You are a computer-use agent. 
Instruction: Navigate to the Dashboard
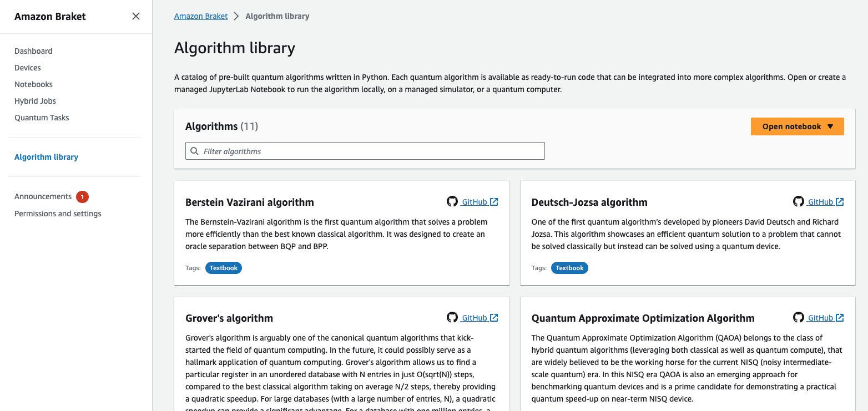tap(33, 51)
